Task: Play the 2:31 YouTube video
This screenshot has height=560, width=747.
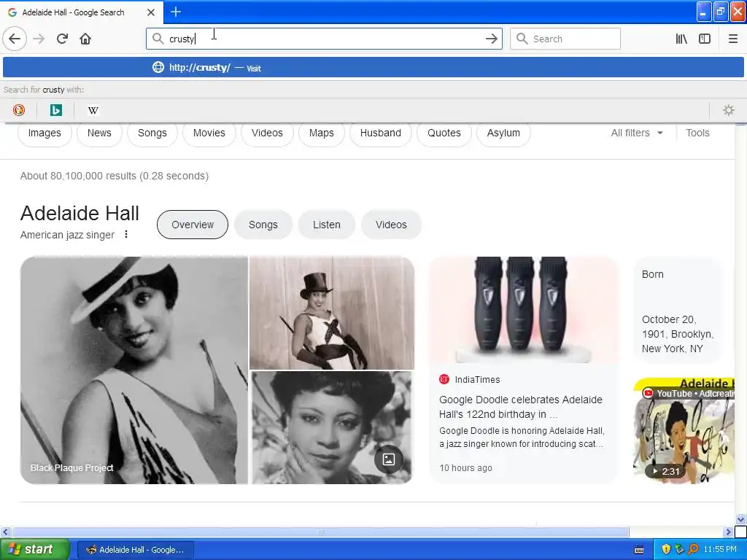Action: pos(665,472)
